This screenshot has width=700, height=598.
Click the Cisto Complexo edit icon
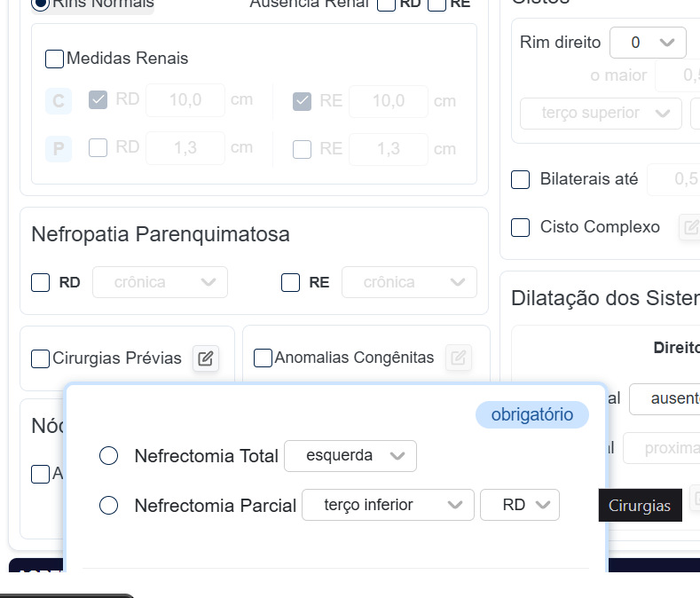tap(689, 227)
